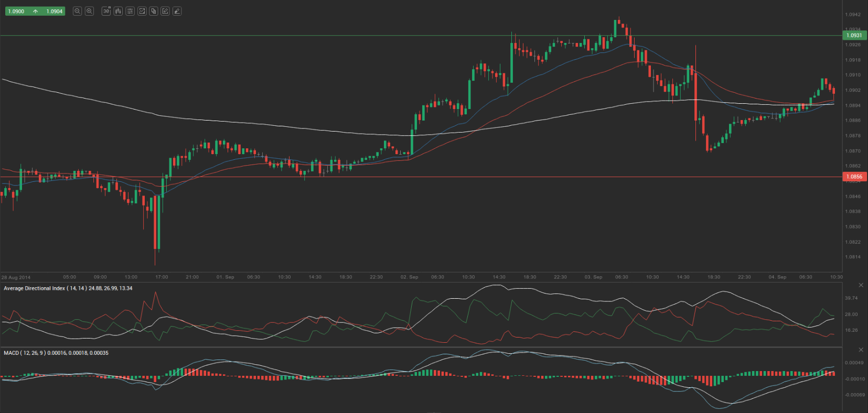Click the zoom out magnifier icon
The image size is (868, 413).
pyautogui.click(x=77, y=11)
